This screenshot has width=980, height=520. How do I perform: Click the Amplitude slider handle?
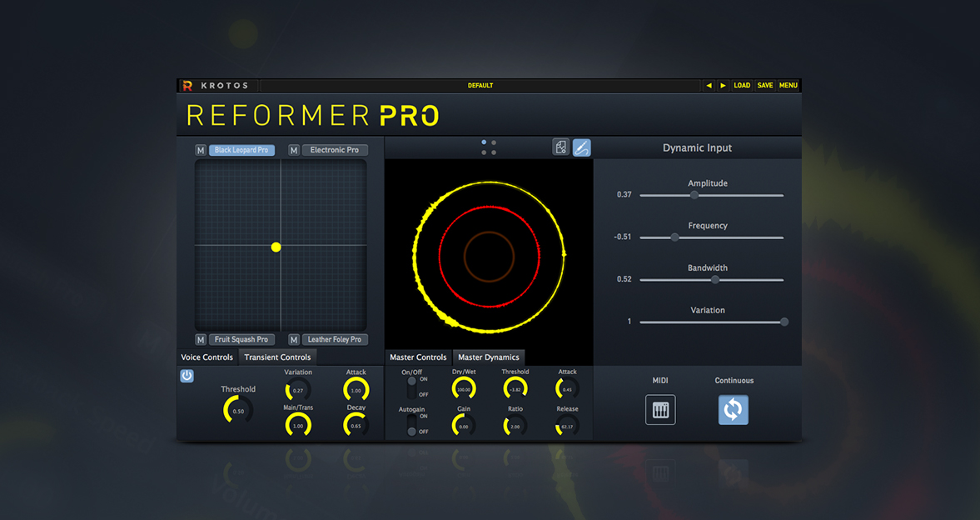point(694,195)
